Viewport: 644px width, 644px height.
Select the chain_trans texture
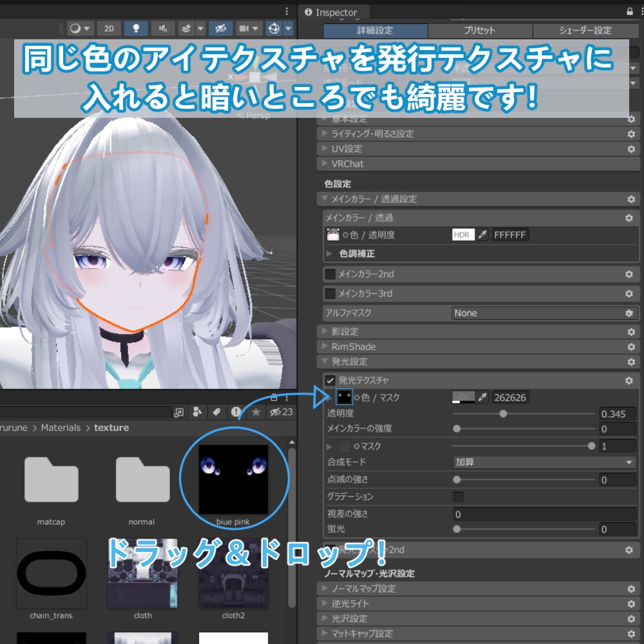[52, 573]
